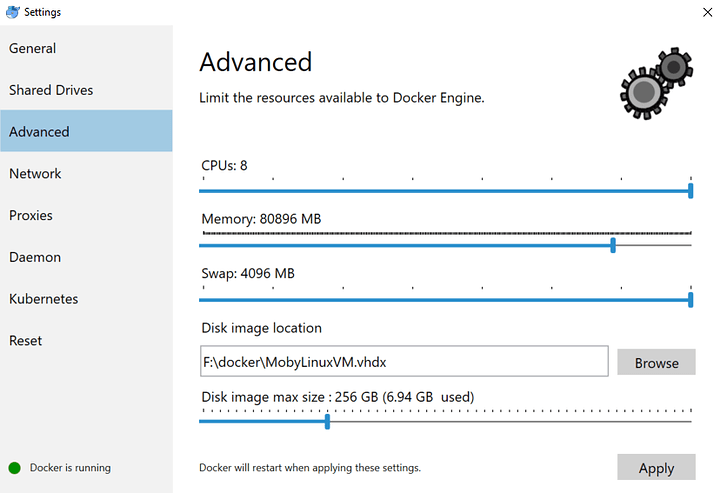The height and width of the screenshot is (493, 720).
Task: Click Apply to save resource settings
Action: pos(656,468)
